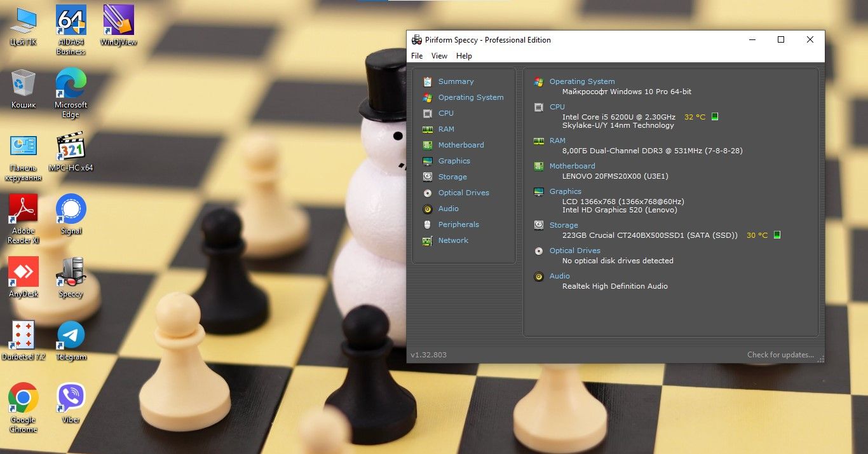Click the version number v1.32.803

tap(429, 355)
